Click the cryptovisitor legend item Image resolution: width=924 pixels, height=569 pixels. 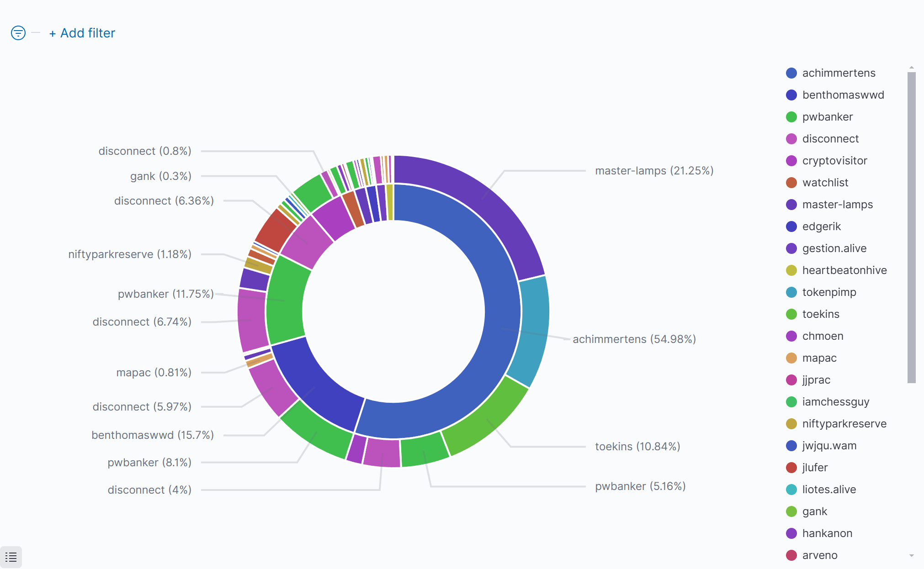834,161
